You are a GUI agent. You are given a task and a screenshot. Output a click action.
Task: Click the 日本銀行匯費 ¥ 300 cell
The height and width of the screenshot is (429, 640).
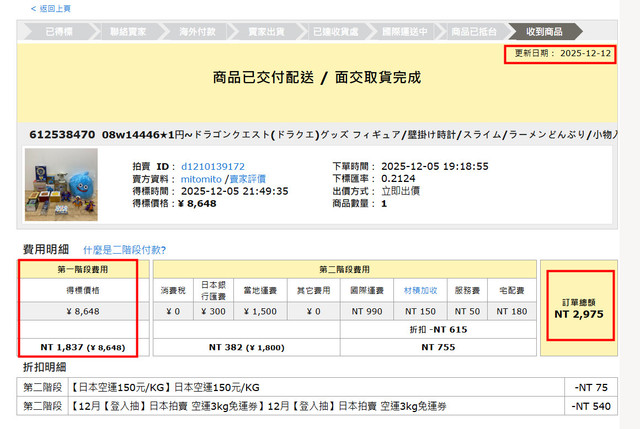(x=213, y=311)
